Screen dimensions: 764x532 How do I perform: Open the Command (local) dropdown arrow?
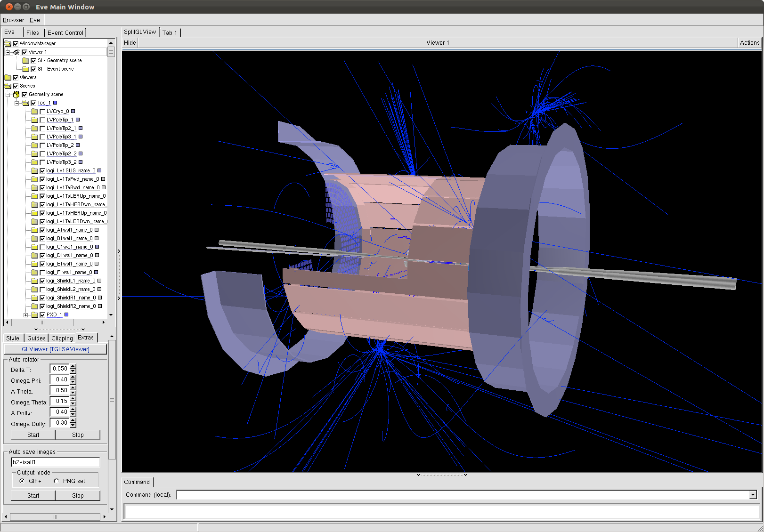coord(753,495)
